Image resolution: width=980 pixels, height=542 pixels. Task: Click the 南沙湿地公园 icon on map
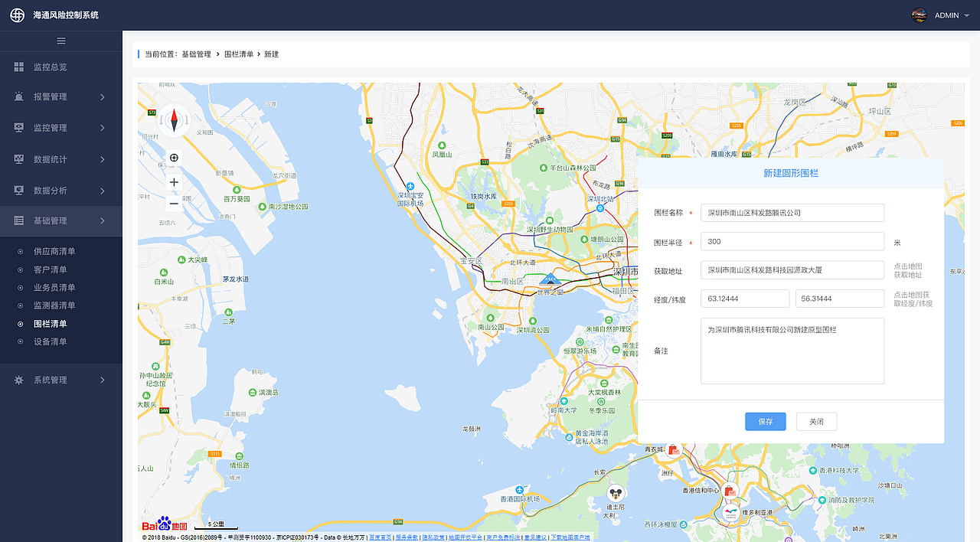(x=263, y=207)
